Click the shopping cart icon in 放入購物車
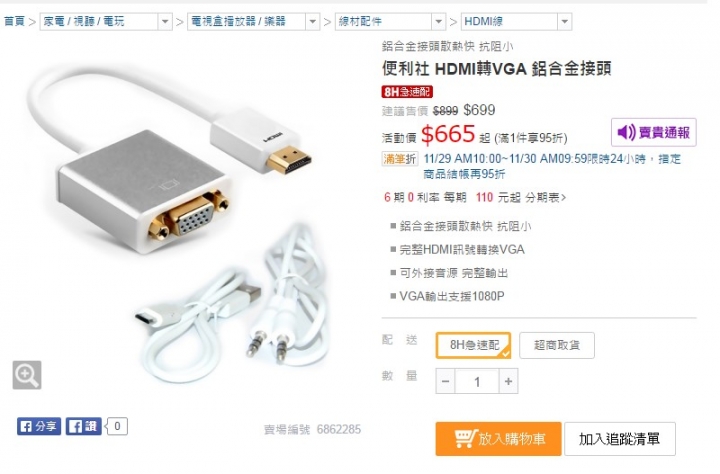Viewport: 720px width, 474px height. [465, 439]
